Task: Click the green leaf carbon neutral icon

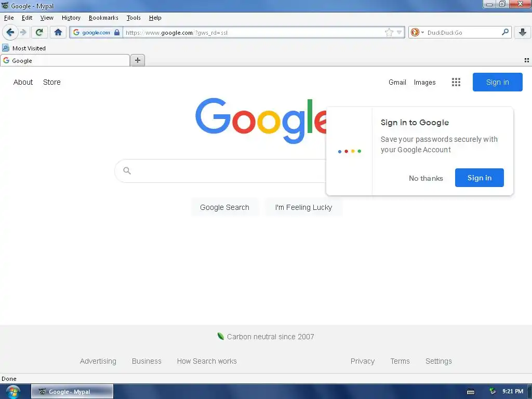Action: pos(220,336)
